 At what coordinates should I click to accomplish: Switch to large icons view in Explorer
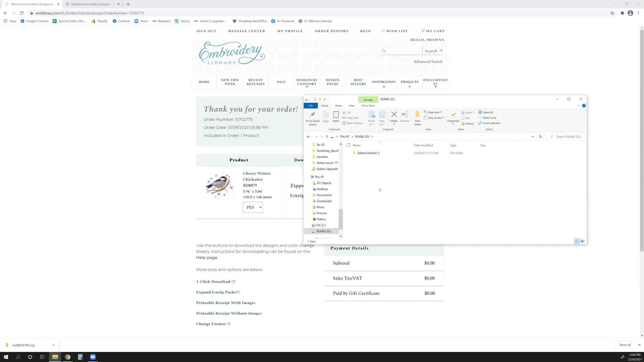[x=582, y=241]
